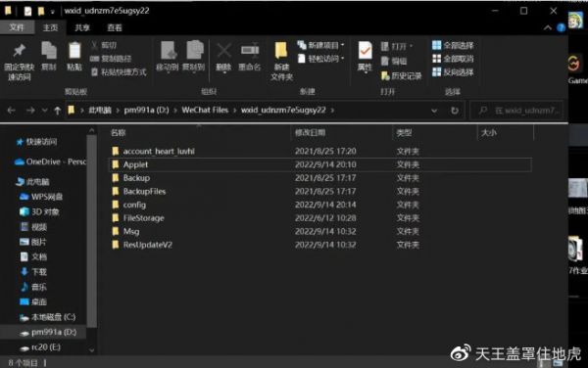Select Music (音乐) in navigation pane
588x368 pixels.
click(x=33, y=287)
